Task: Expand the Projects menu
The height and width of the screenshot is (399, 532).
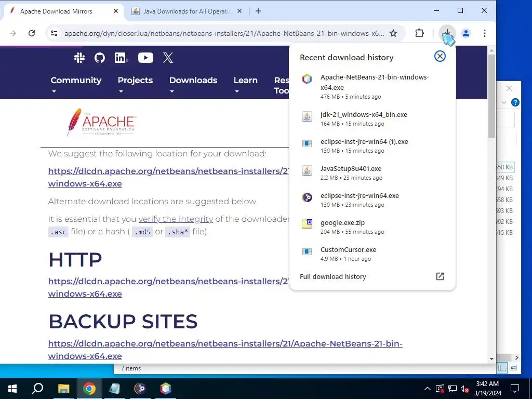Action: [135, 84]
